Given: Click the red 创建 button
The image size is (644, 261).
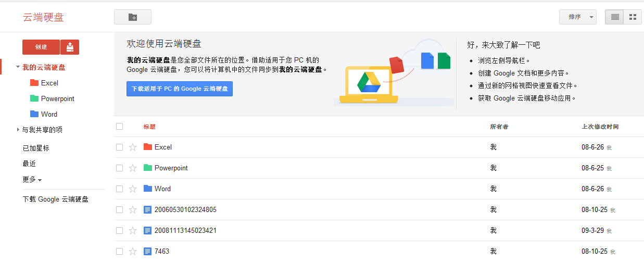Looking at the screenshot, I should 41,47.
